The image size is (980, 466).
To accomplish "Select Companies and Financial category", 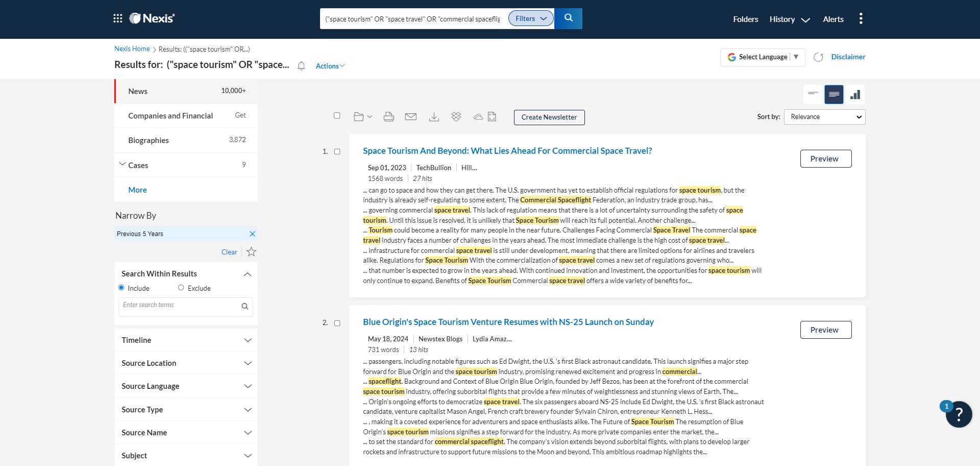I will (186, 116).
